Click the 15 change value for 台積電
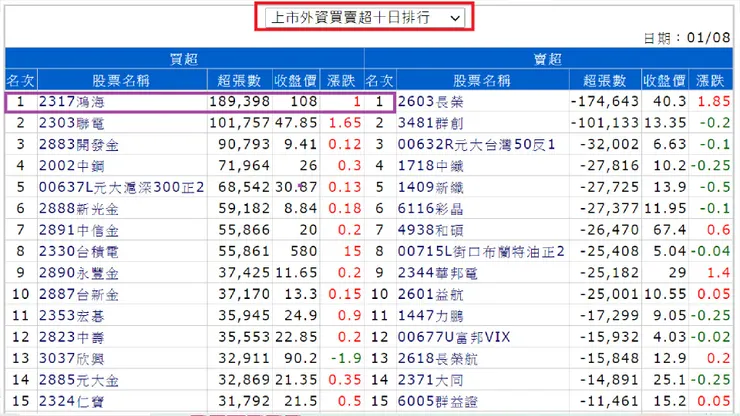This screenshot has height=416, width=740. (353, 252)
